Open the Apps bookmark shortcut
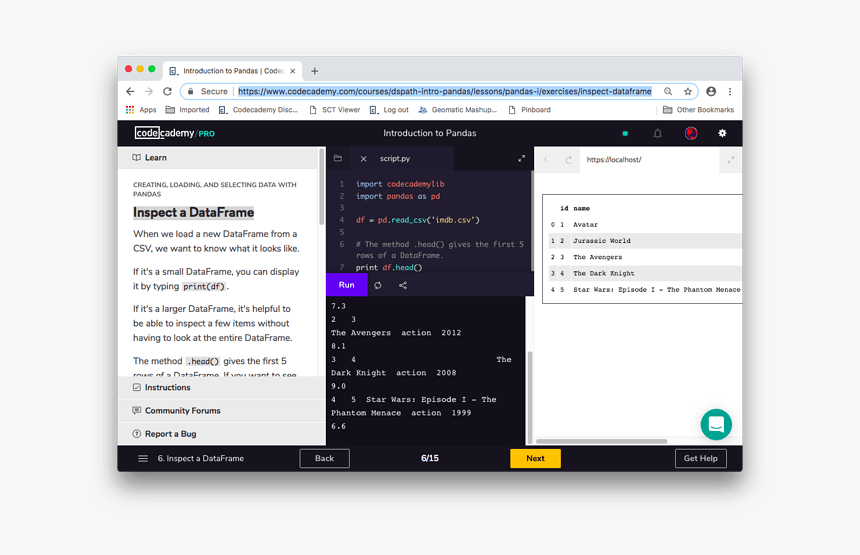This screenshot has height=555, width=860. click(141, 110)
